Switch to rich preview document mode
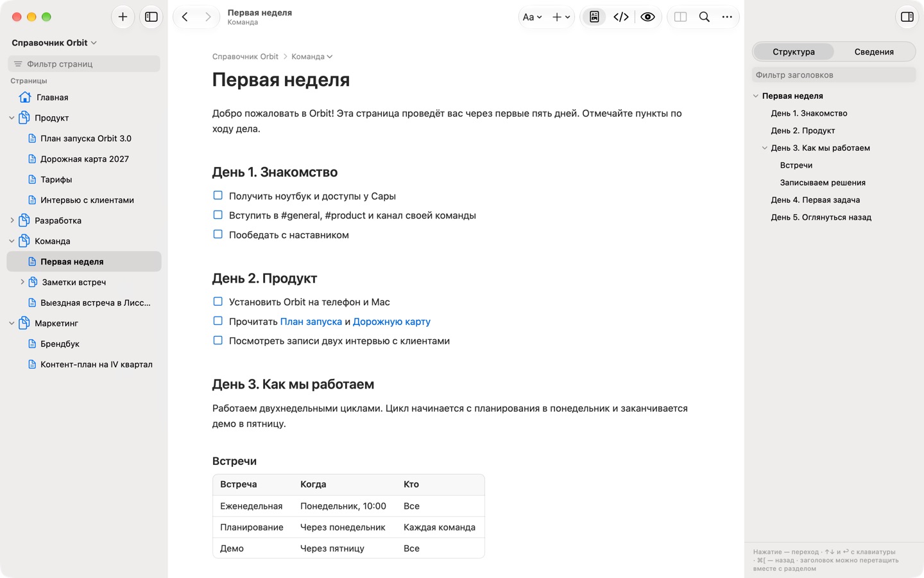 point(595,17)
